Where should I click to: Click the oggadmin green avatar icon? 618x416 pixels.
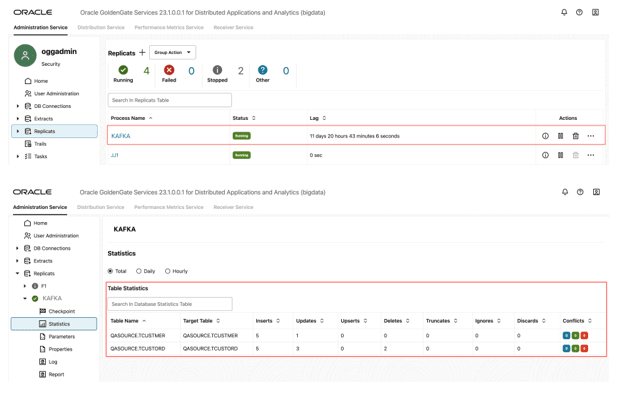pos(25,56)
